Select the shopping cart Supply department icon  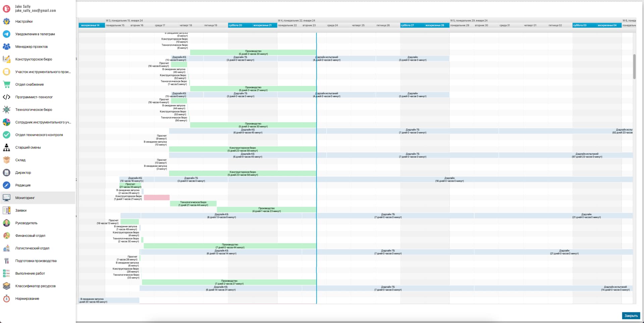[6, 84]
